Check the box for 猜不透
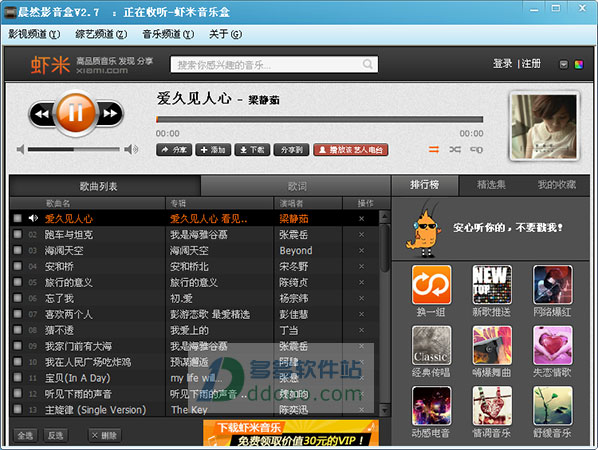The image size is (598, 450). (18, 330)
